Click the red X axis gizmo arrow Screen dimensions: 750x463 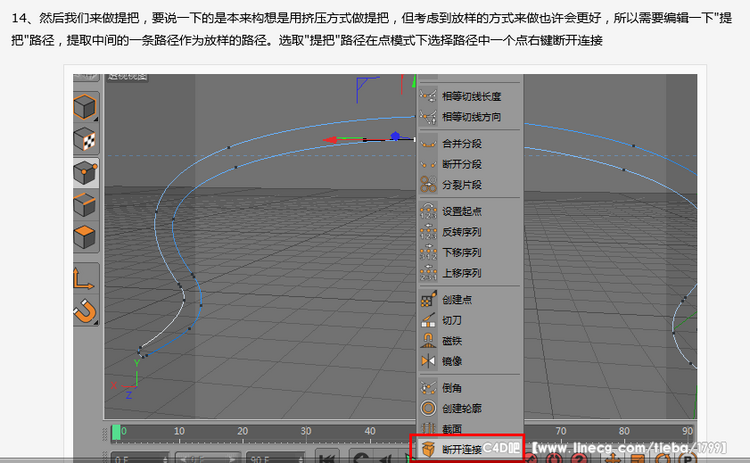pos(330,140)
